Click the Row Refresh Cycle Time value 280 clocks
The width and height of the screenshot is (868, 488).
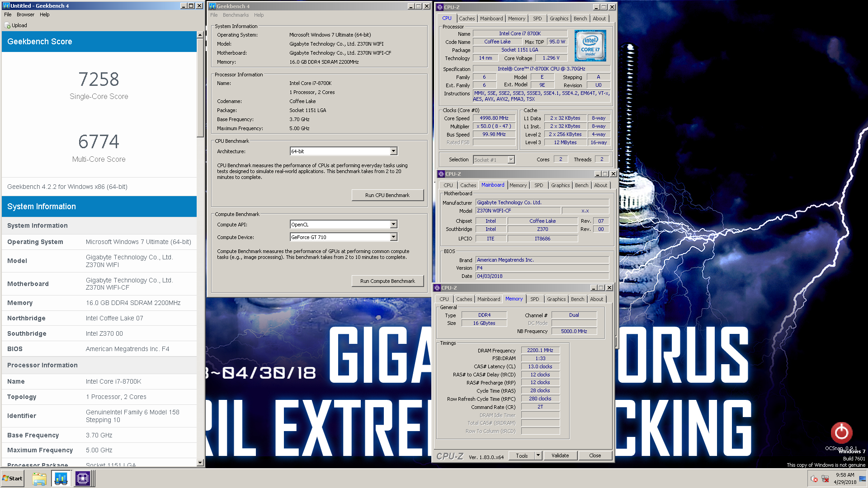540,399
